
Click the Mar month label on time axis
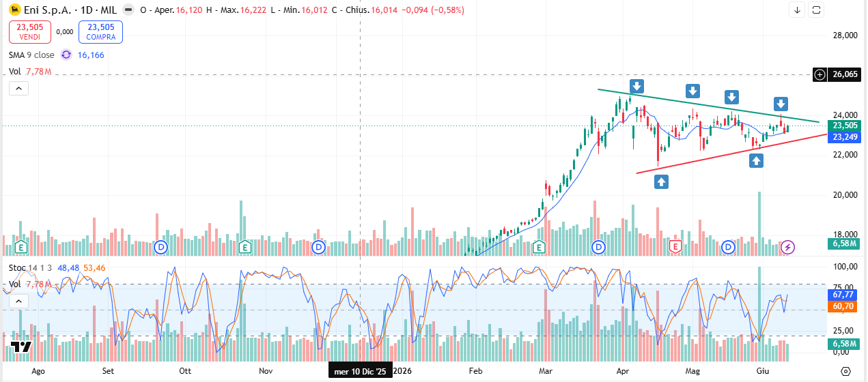click(546, 372)
